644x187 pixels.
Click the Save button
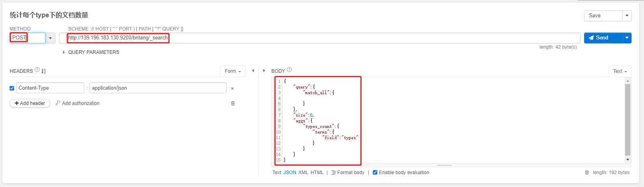pos(603,16)
